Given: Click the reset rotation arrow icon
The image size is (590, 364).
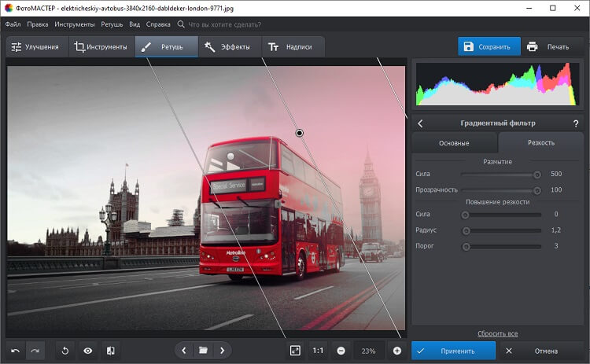Looking at the screenshot, I should click(x=66, y=351).
